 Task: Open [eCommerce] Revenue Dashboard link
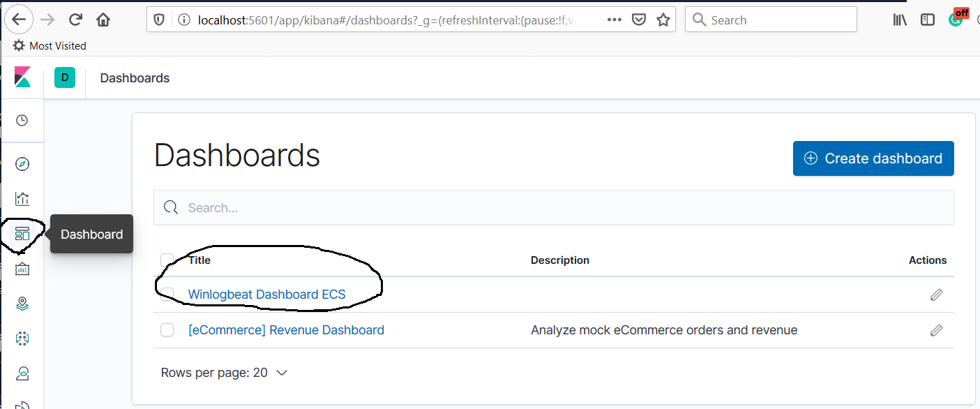coord(286,329)
